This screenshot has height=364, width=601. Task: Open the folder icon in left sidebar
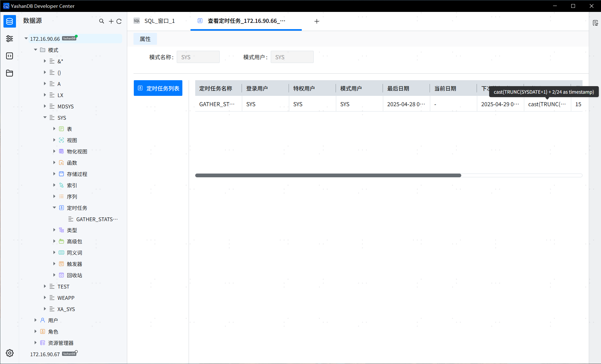(x=9, y=73)
